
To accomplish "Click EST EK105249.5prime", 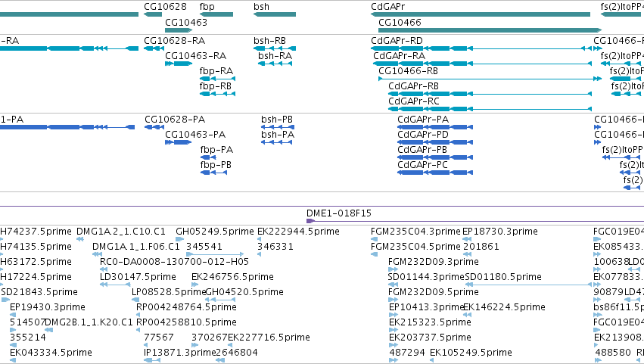I will tap(471, 353).
